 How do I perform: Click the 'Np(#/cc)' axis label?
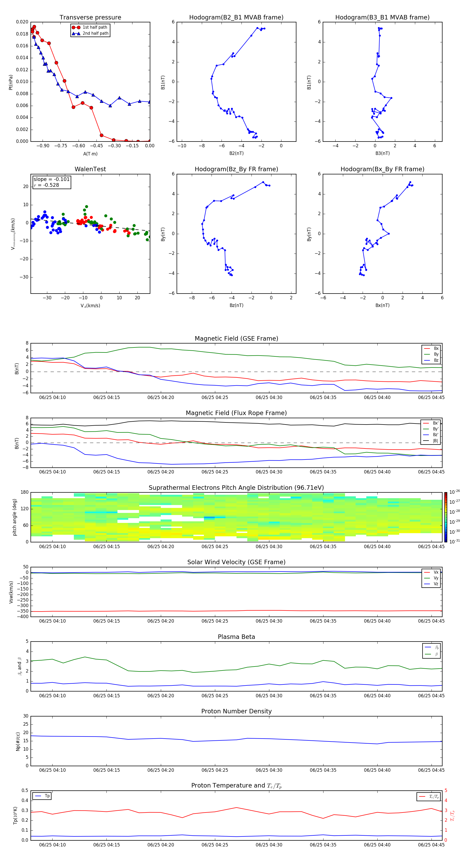(x=18, y=741)
